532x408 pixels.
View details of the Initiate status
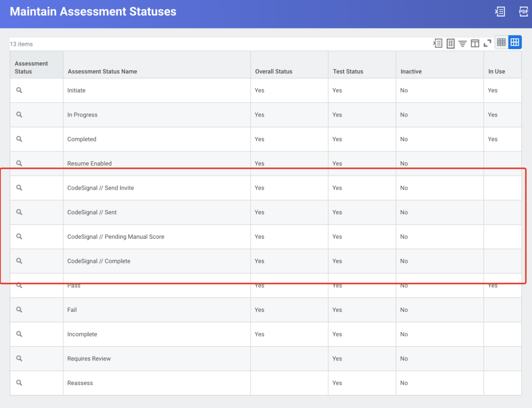click(x=19, y=90)
